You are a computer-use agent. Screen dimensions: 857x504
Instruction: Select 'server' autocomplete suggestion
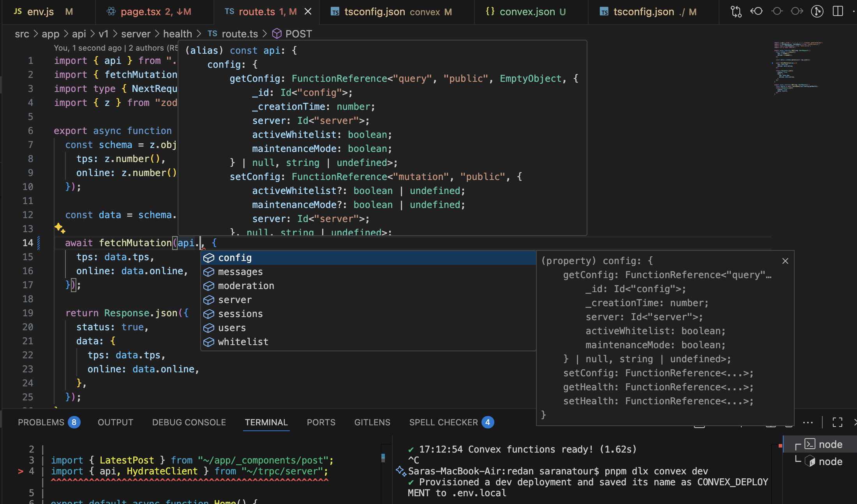[x=368, y=300]
